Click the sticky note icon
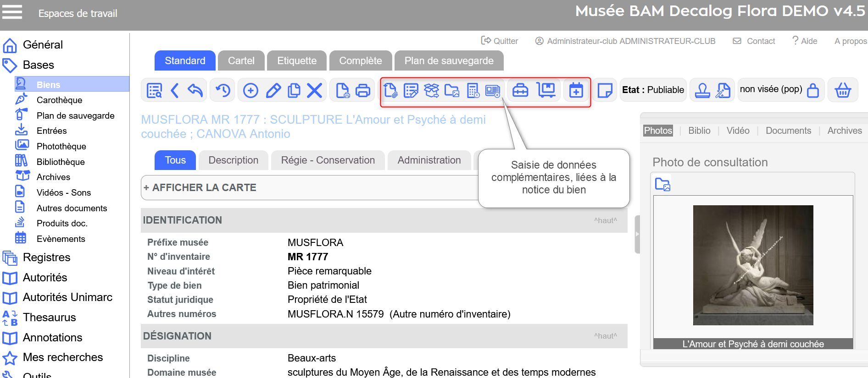The image size is (868, 378). [x=605, y=90]
